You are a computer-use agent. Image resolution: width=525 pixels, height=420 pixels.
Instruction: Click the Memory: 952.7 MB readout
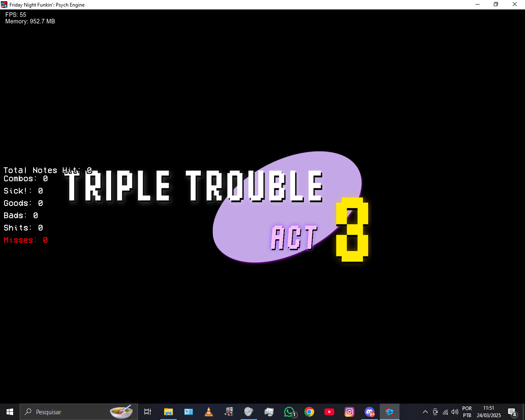[30, 21]
